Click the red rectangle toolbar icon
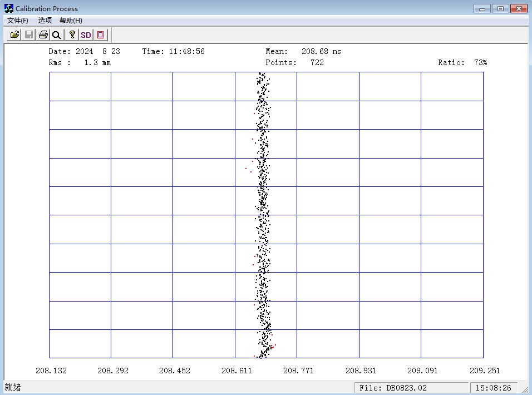The width and height of the screenshot is (532, 395). click(100, 34)
